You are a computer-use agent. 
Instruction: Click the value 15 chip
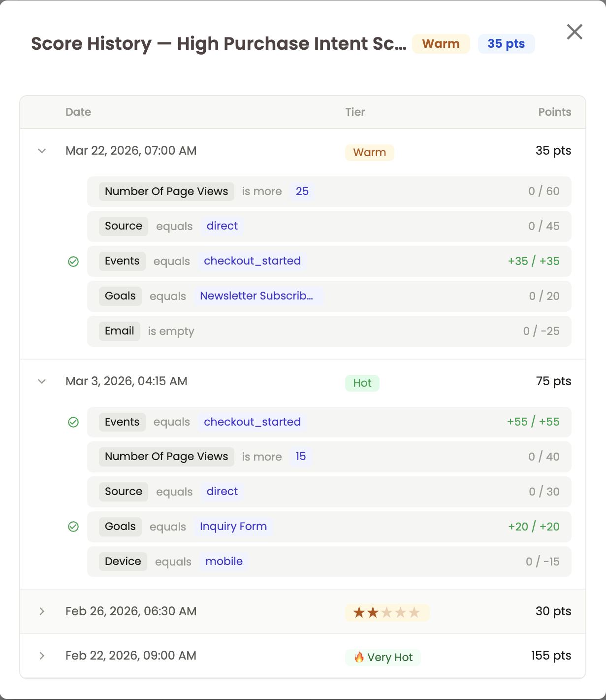[x=301, y=457]
